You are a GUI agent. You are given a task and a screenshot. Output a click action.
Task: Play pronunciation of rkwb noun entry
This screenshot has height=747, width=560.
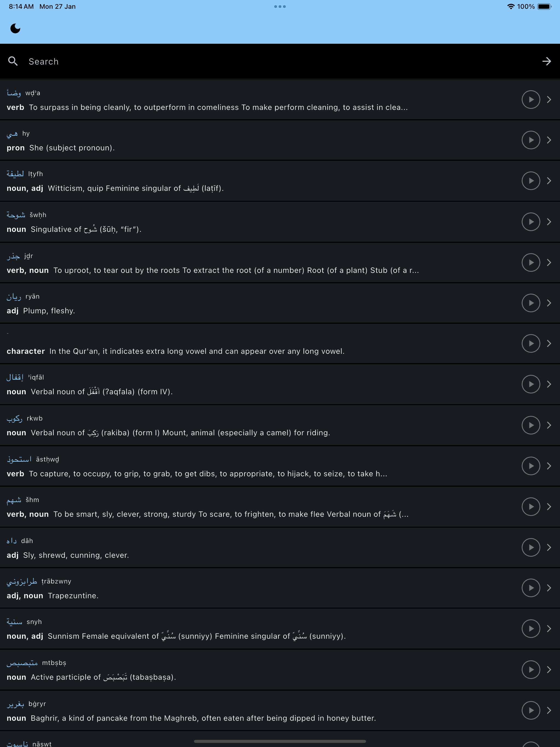pyautogui.click(x=531, y=425)
